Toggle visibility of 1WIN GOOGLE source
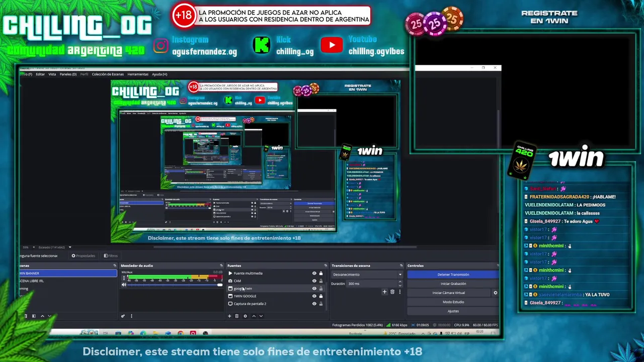Screen dimensions: 644x362 (x=314, y=296)
